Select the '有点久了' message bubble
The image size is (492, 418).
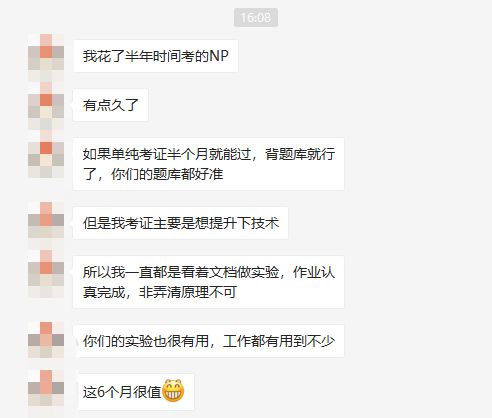coord(110,105)
